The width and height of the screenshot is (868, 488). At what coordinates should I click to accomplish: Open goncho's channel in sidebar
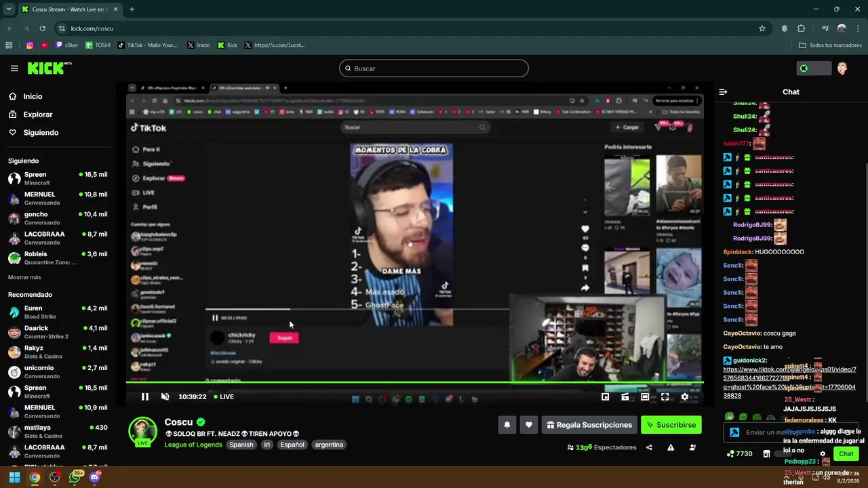pyautogui.click(x=58, y=218)
